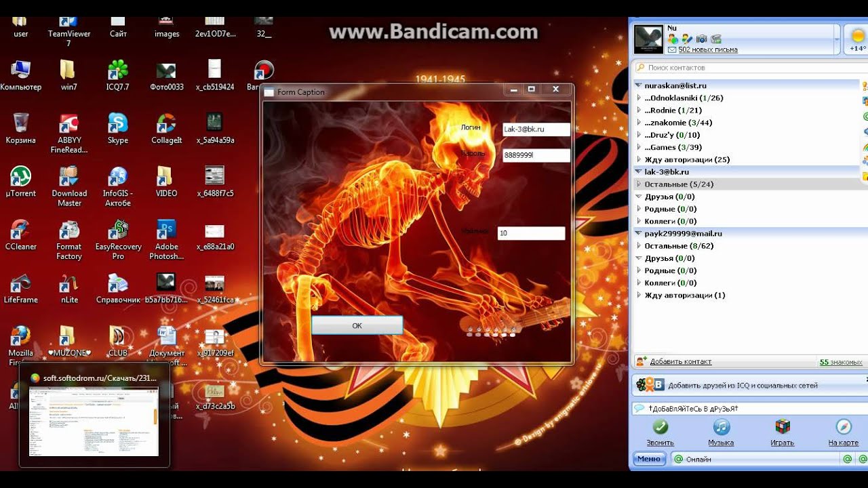Open the Компьютер desktop icon
This screenshot has height=488, width=868.
pyautogui.click(x=21, y=75)
